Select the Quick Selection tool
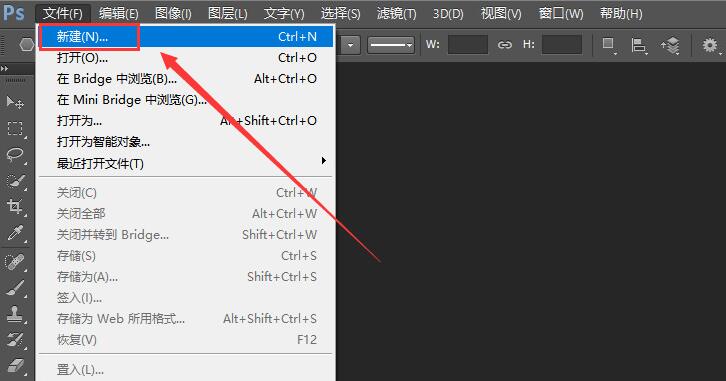 click(15, 181)
